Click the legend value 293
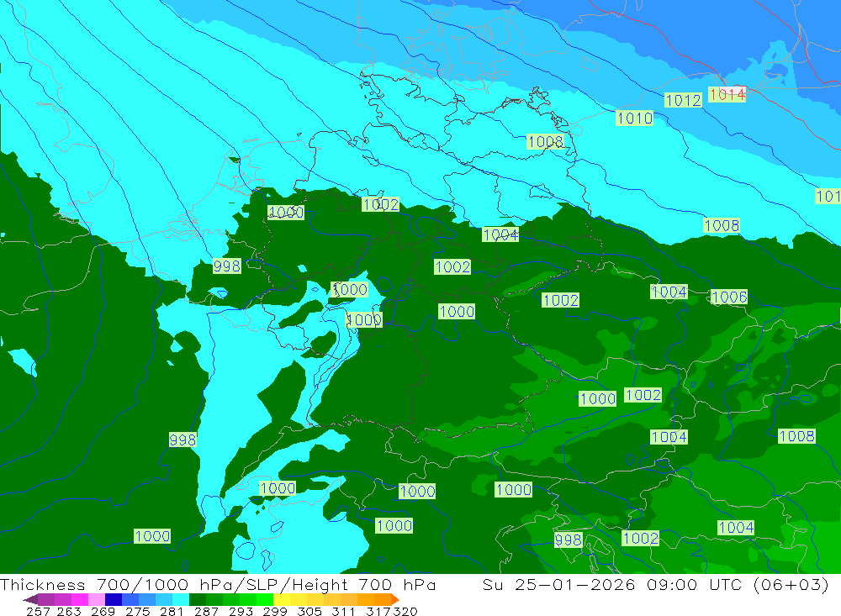The height and width of the screenshot is (616, 841). pos(241,611)
